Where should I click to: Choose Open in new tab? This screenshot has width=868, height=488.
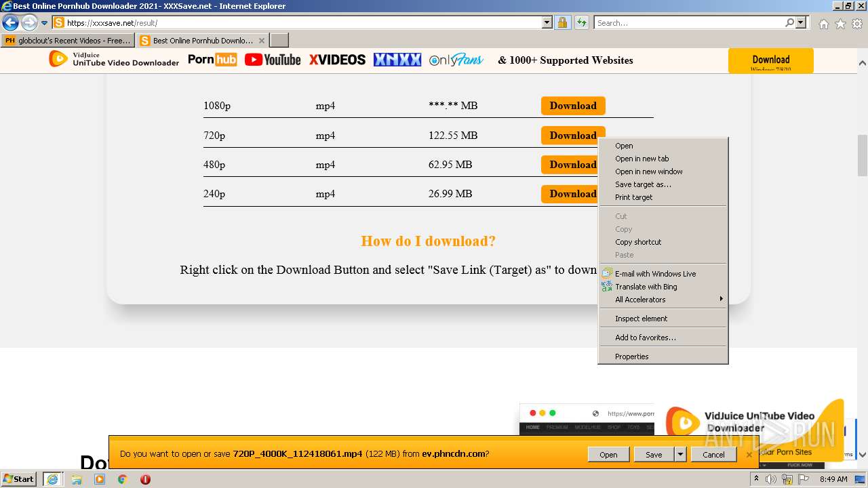tap(663, 159)
